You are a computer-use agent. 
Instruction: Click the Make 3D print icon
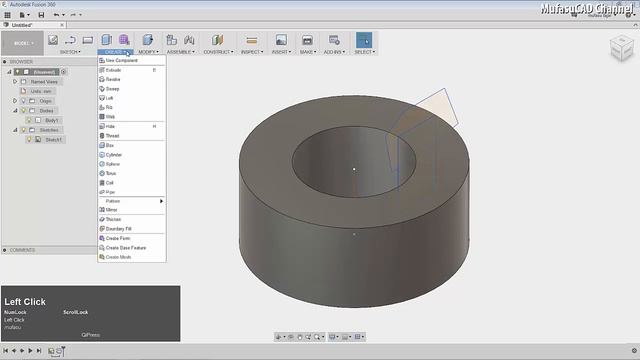click(307, 40)
